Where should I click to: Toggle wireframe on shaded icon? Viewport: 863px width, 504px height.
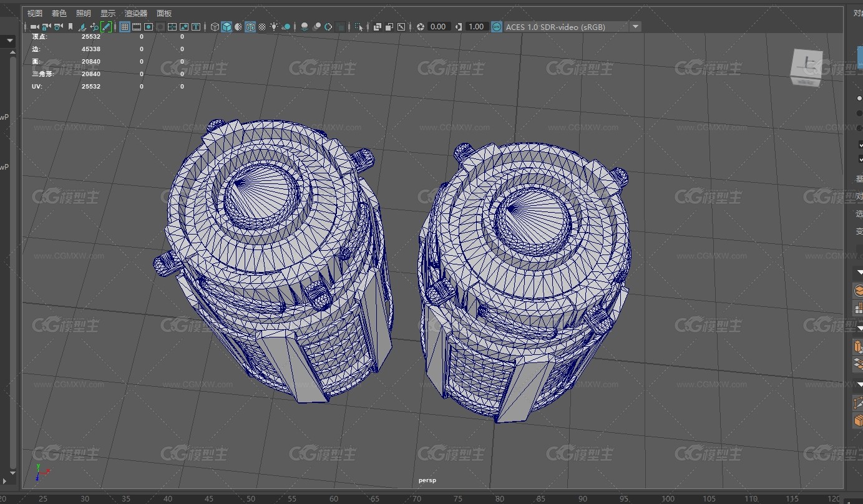tap(250, 27)
